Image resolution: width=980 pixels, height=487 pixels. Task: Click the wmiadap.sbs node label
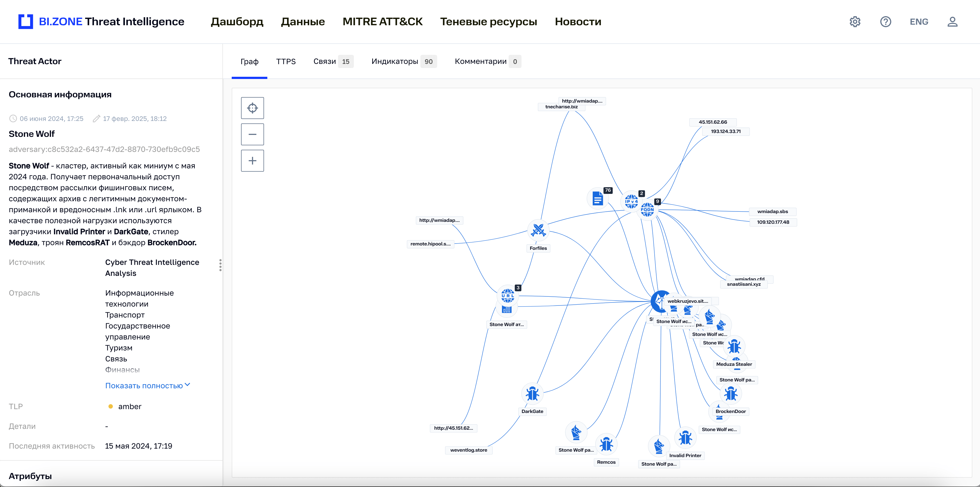[x=772, y=212]
